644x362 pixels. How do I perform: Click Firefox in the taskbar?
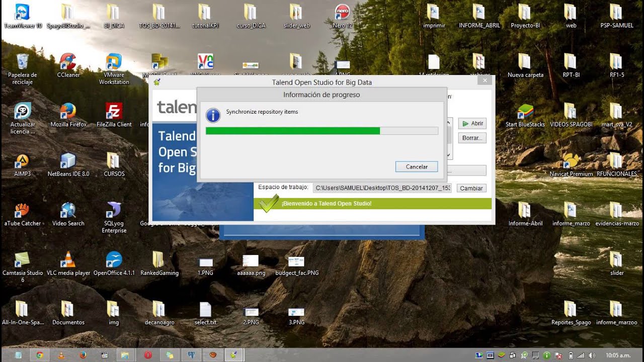(x=83, y=355)
